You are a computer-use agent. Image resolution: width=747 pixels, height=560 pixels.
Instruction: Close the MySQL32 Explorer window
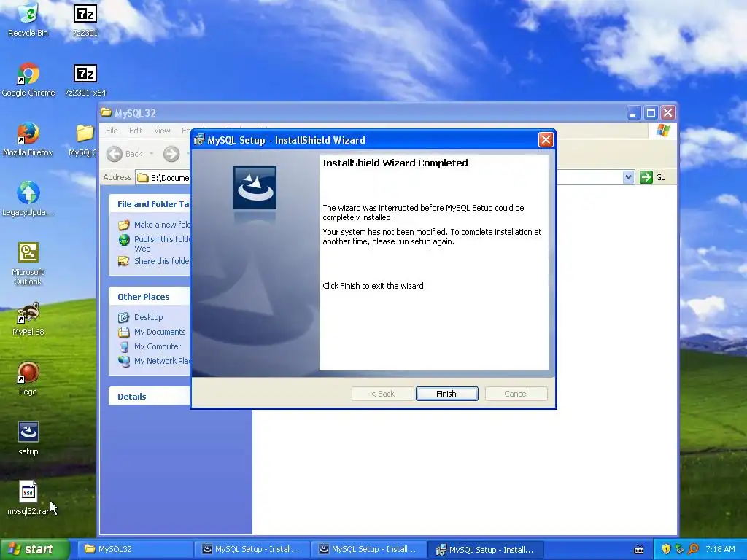tap(668, 113)
